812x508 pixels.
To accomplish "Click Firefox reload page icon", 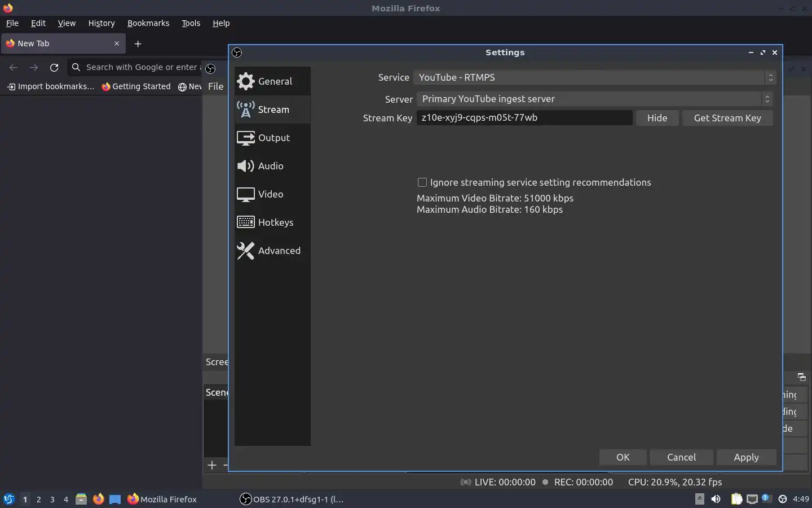I will (54, 67).
